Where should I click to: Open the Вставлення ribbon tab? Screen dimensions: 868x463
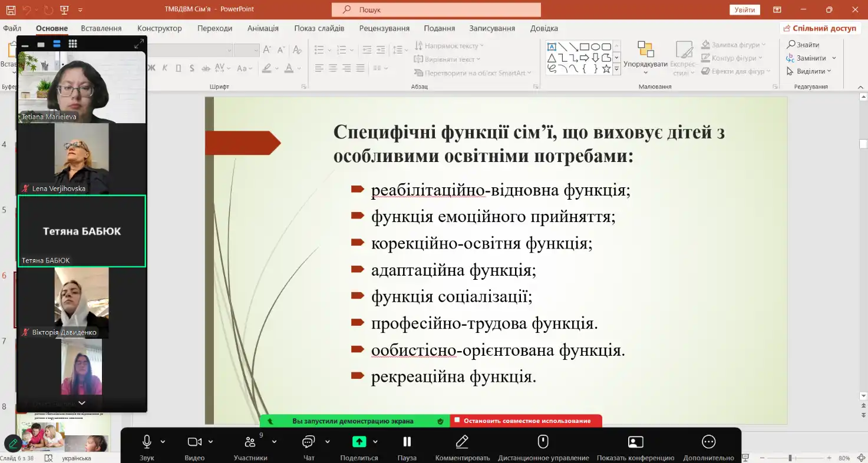[101, 28]
